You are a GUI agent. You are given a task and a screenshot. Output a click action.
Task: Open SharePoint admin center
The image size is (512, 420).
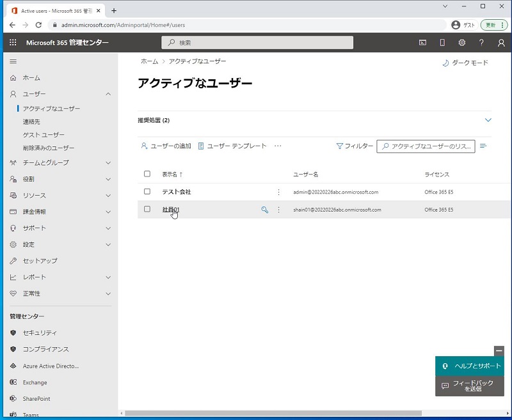[x=36, y=398]
